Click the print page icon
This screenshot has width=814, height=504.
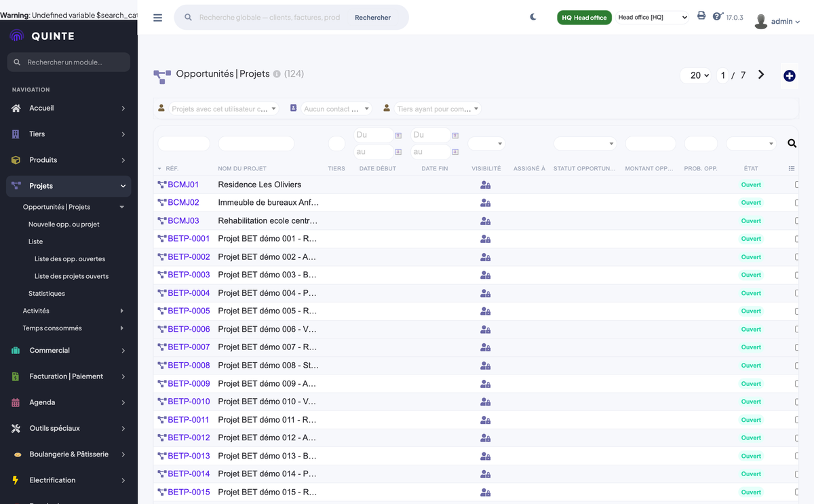tap(701, 16)
